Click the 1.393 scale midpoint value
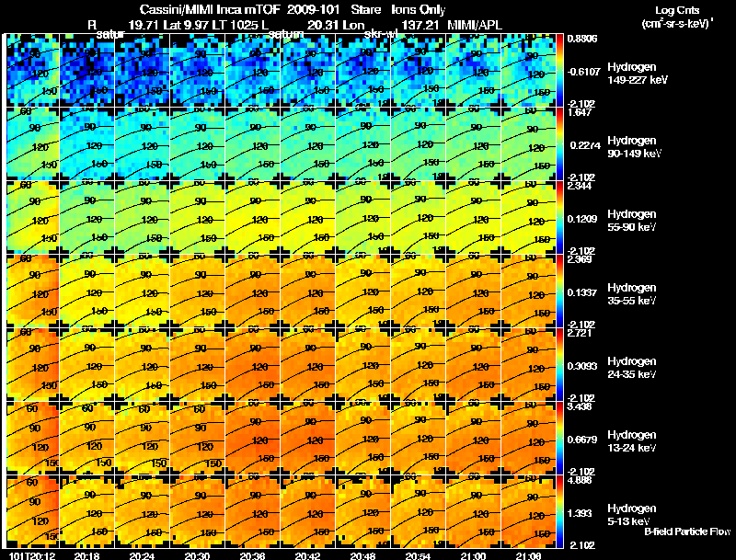The width and height of the screenshot is (736, 560). (580, 514)
